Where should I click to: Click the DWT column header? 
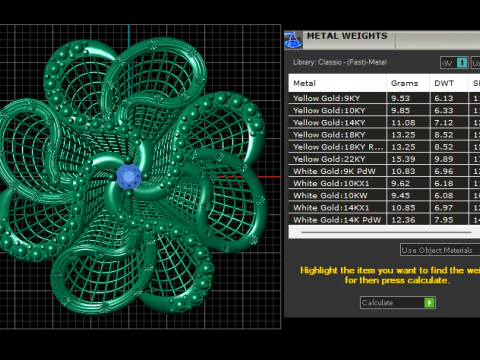pos(449,83)
